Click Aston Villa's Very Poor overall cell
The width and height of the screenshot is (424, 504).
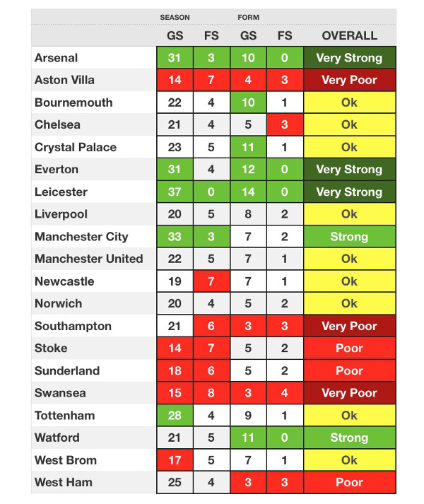pos(349,80)
